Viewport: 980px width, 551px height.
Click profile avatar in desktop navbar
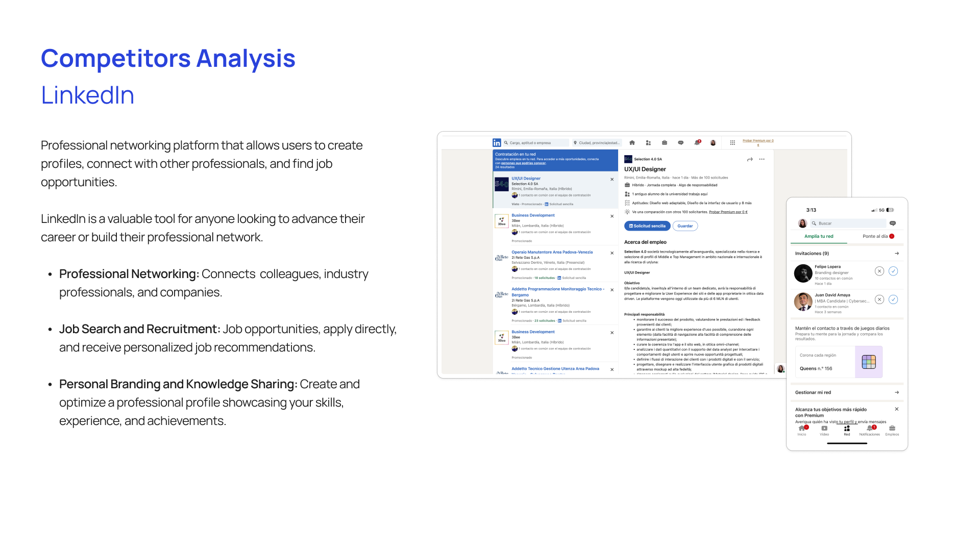point(713,143)
